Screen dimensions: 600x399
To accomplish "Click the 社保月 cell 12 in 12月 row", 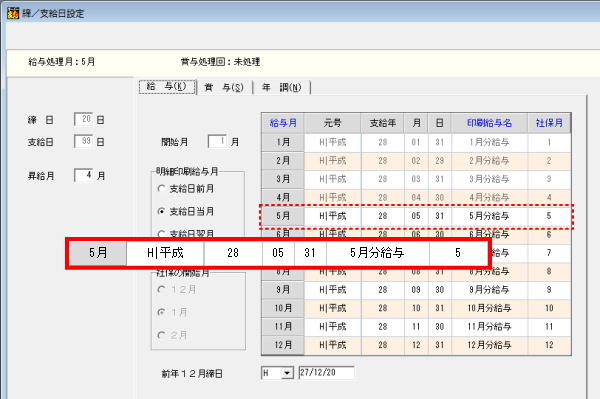I will pyautogui.click(x=549, y=345).
